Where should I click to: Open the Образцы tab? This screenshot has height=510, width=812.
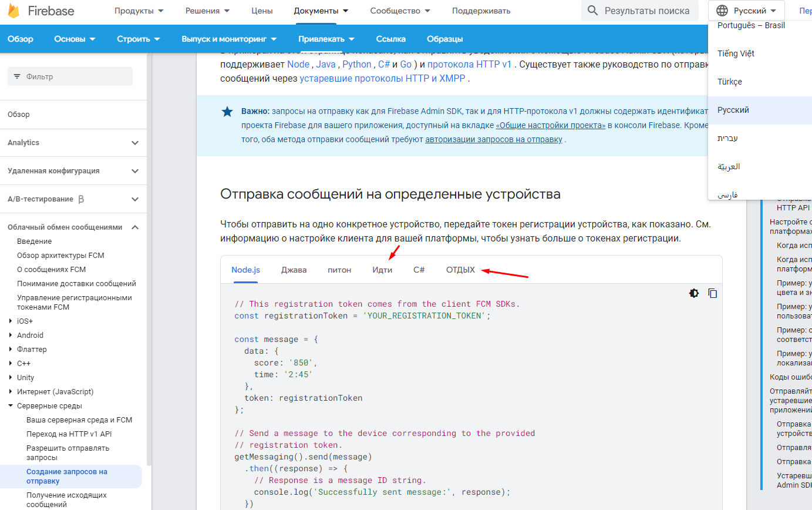(445, 39)
